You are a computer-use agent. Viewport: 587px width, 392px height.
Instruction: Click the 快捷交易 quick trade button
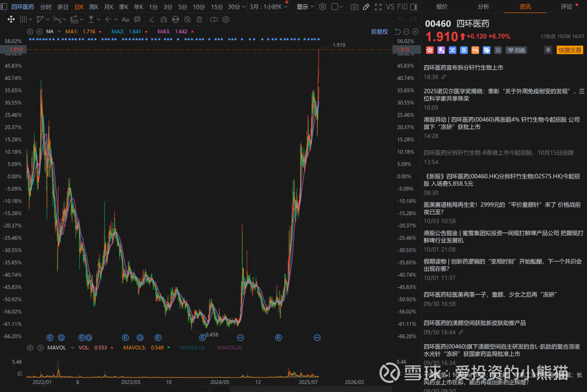click(x=570, y=50)
